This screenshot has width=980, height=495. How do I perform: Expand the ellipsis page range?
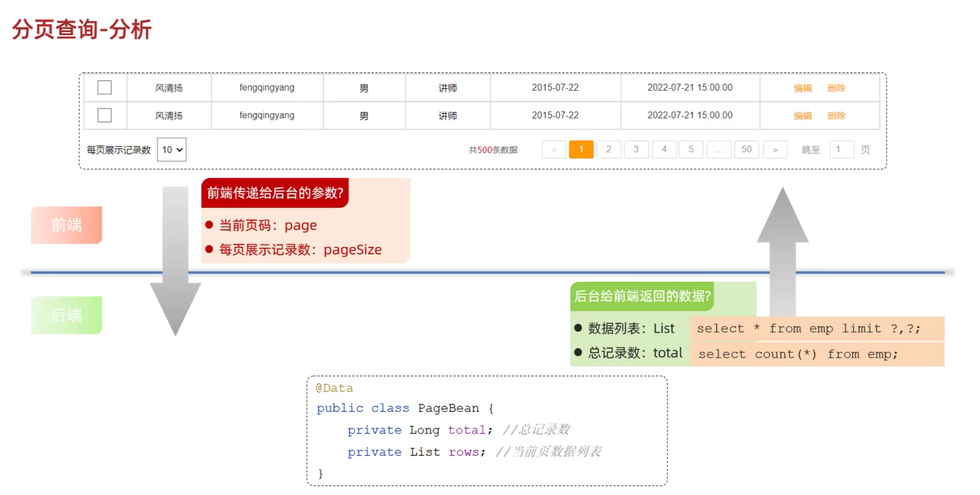tap(719, 149)
